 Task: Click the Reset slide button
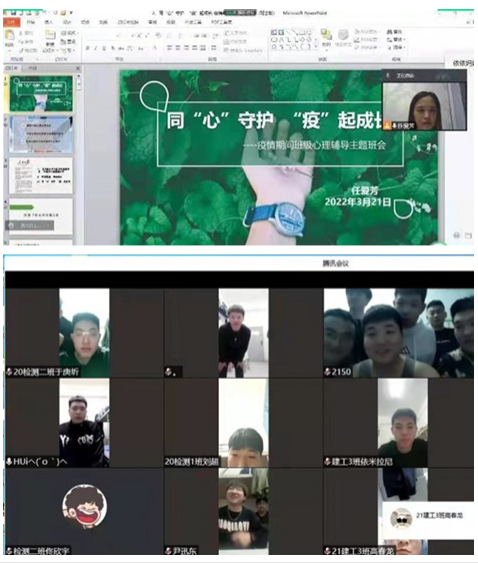pos(68,41)
